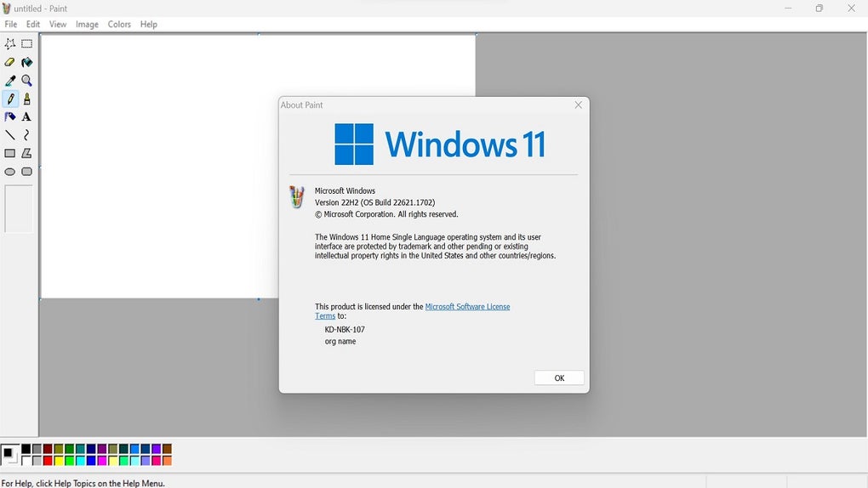868x488 pixels.
Task: Select the Polygon tool
Action: pos(26,153)
